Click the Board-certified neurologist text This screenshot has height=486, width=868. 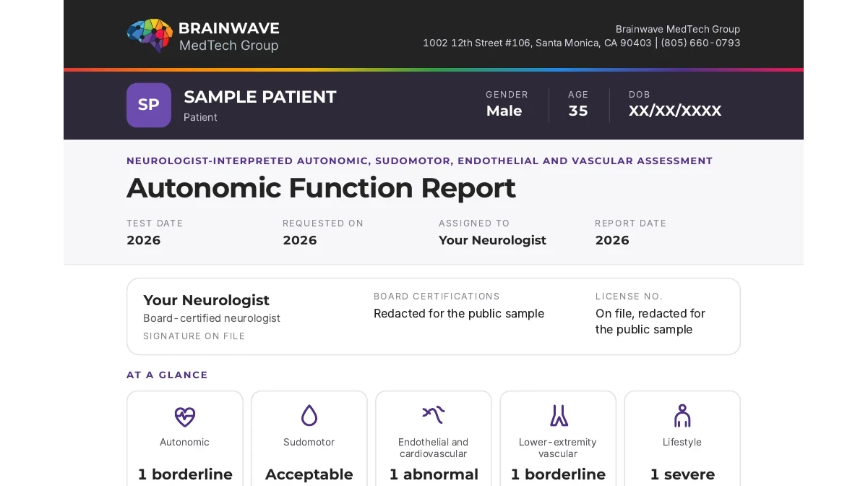[x=212, y=318]
